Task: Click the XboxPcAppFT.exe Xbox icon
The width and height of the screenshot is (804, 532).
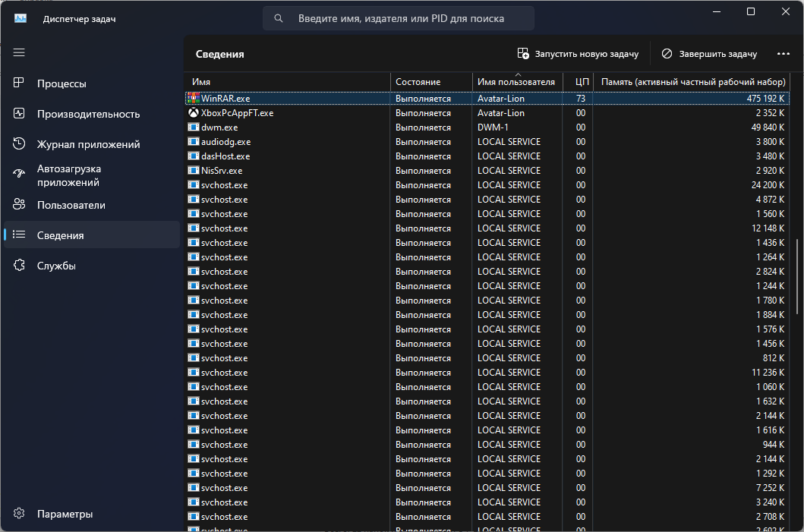Action: (194, 113)
